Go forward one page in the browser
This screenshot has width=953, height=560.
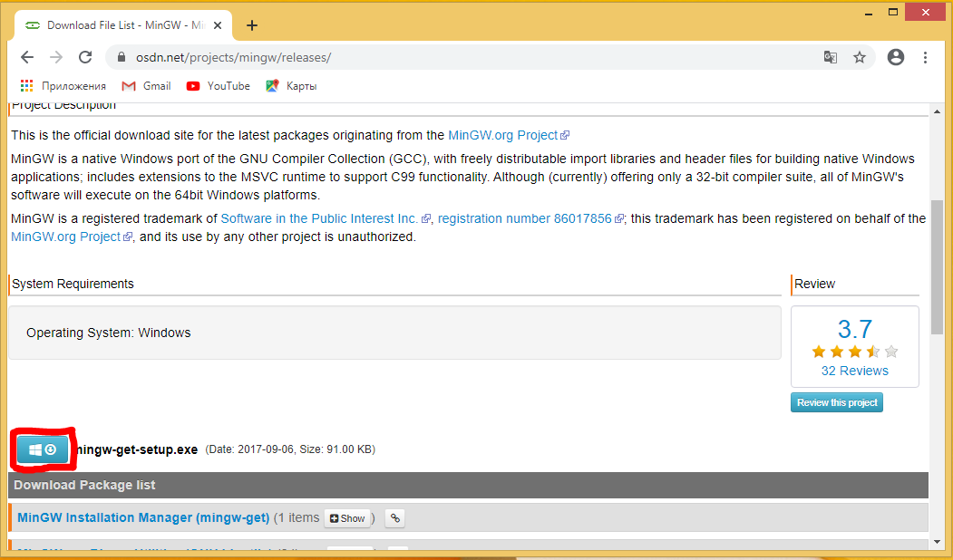56,57
